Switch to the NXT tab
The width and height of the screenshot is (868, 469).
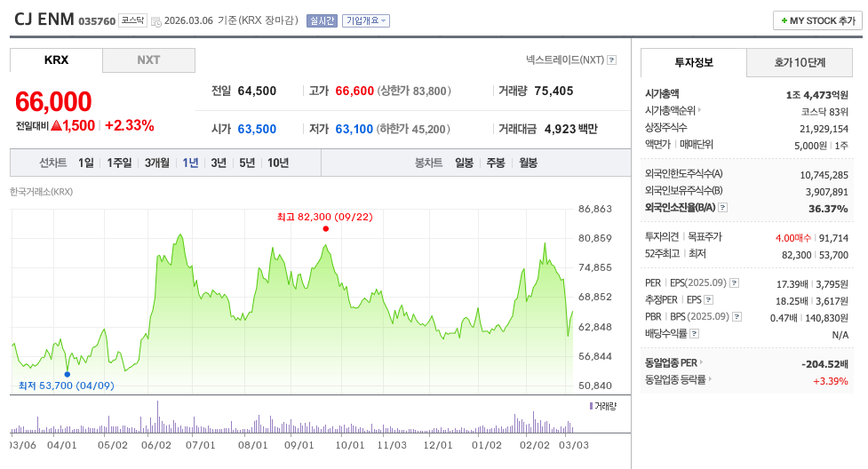(148, 60)
